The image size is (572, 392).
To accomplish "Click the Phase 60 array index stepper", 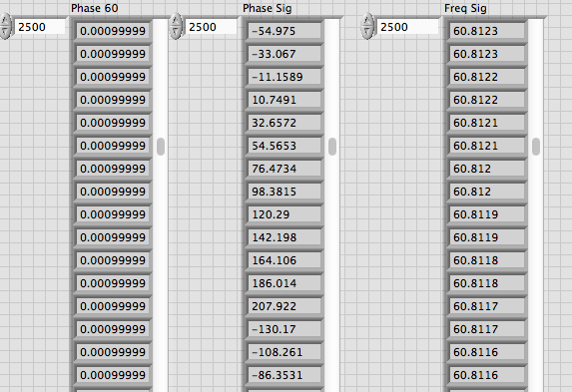I will click(x=5, y=26).
